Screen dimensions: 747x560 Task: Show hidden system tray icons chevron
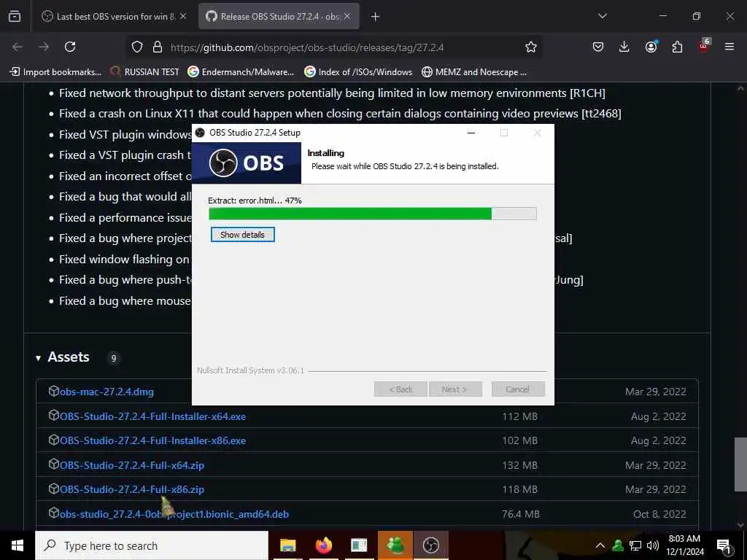(600, 545)
